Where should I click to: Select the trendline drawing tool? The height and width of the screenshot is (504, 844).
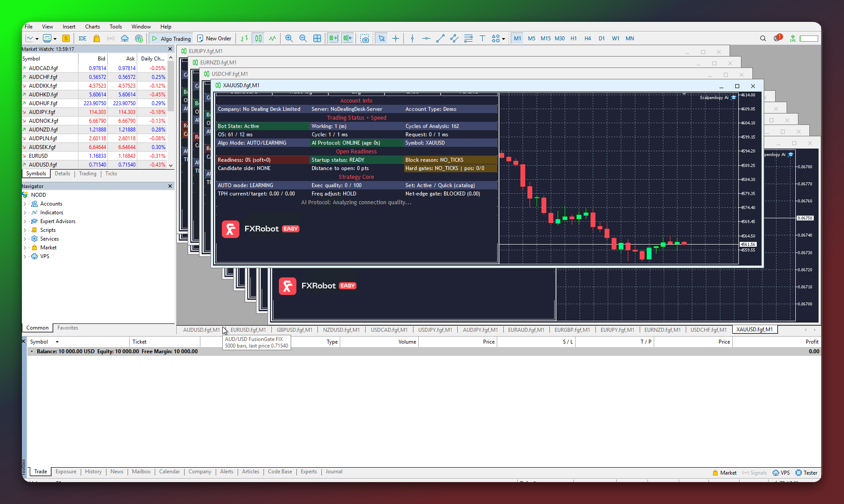[x=440, y=39]
